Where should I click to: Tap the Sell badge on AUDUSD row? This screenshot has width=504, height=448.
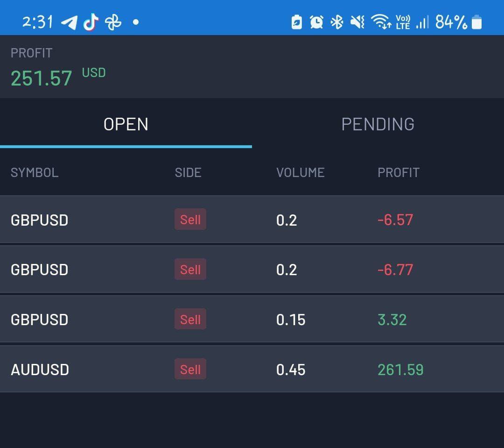point(190,370)
